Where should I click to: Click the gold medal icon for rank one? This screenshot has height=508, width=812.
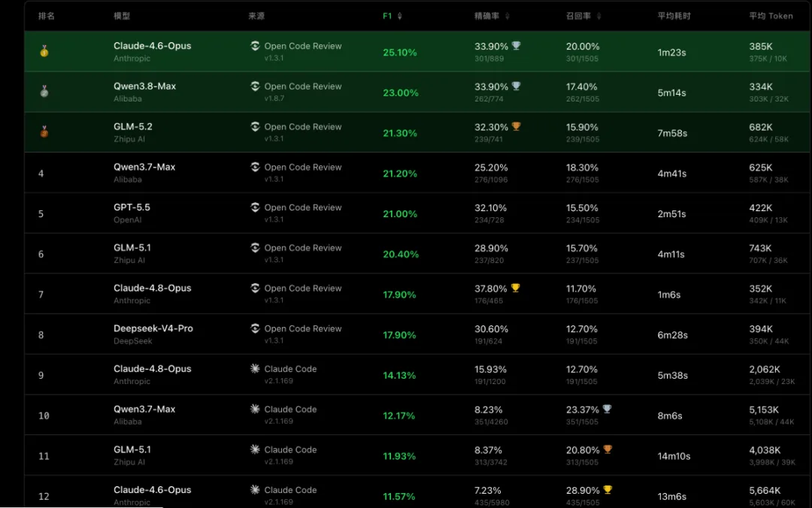pos(44,51)
